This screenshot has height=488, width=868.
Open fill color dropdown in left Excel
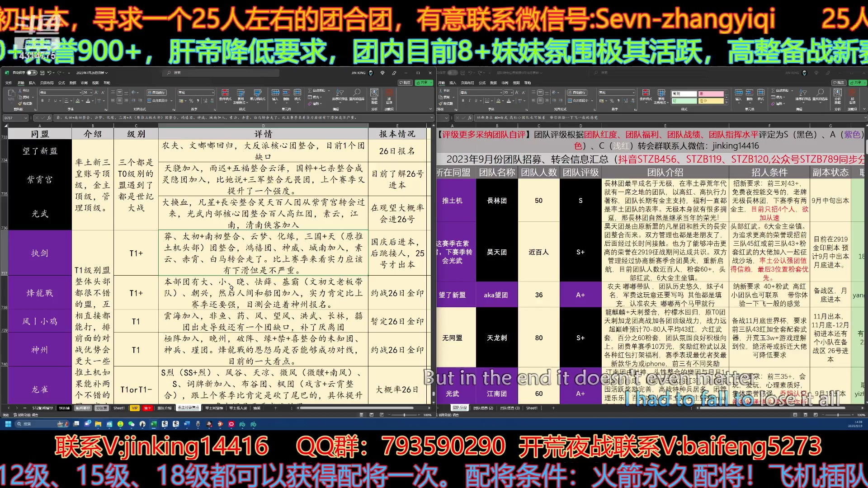pos(82,101)
